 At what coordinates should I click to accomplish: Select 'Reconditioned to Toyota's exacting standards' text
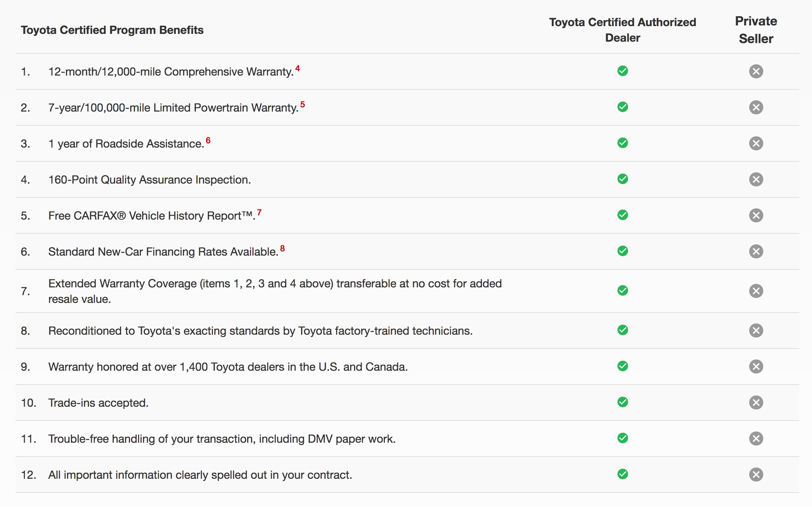coord(261,331)
